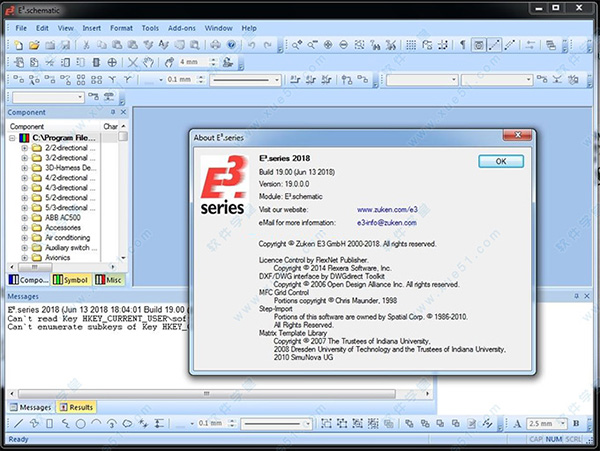The image size is (600, 451).
Task: Increase the 4 mm spinner value
Action: coord(214,59)
